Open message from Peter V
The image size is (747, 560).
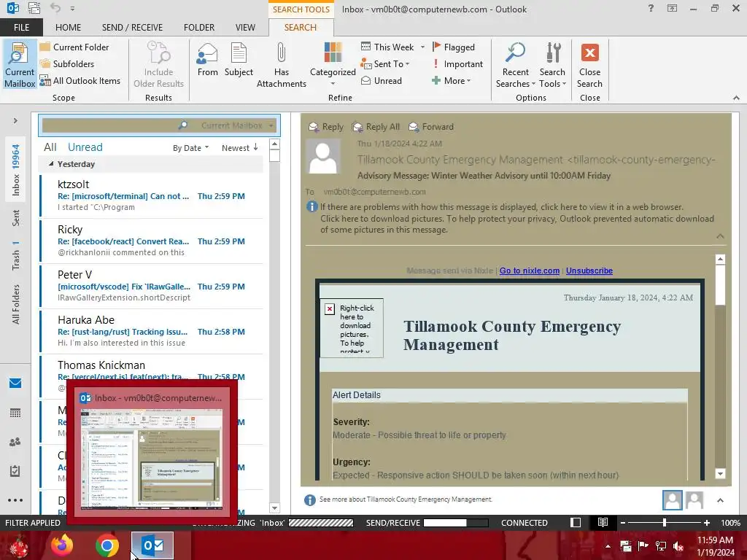(x=152, y=286)
